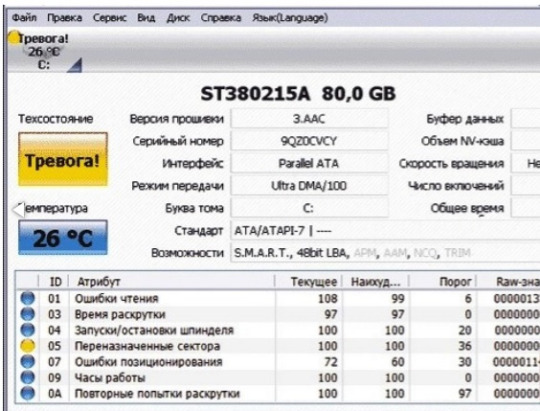Click the previous disk white arrow
Viewport: 540px width, 411px height.
[x=19, y=209]
